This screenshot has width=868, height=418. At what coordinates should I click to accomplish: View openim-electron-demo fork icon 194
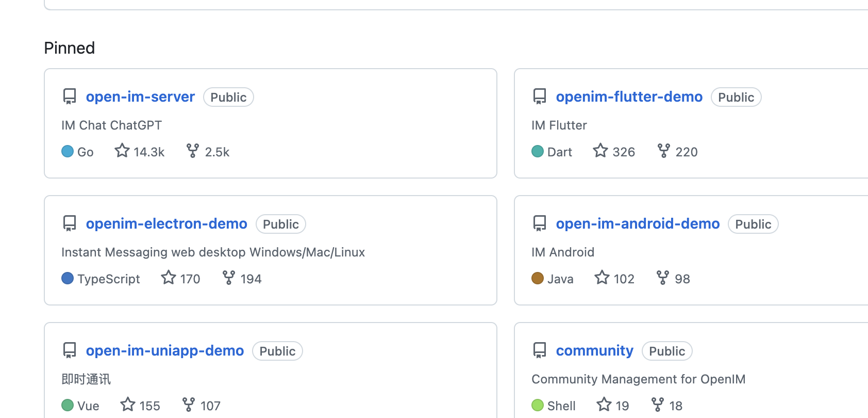(x=228, y=278)
